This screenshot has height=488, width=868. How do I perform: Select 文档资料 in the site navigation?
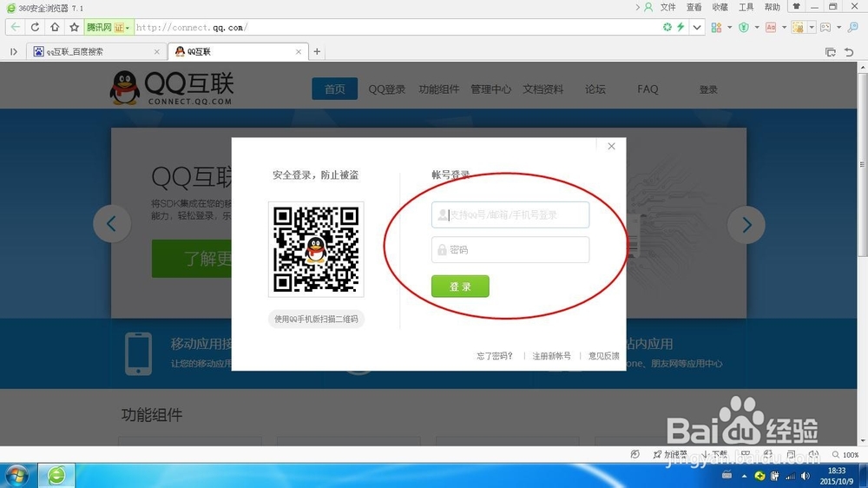543,89
